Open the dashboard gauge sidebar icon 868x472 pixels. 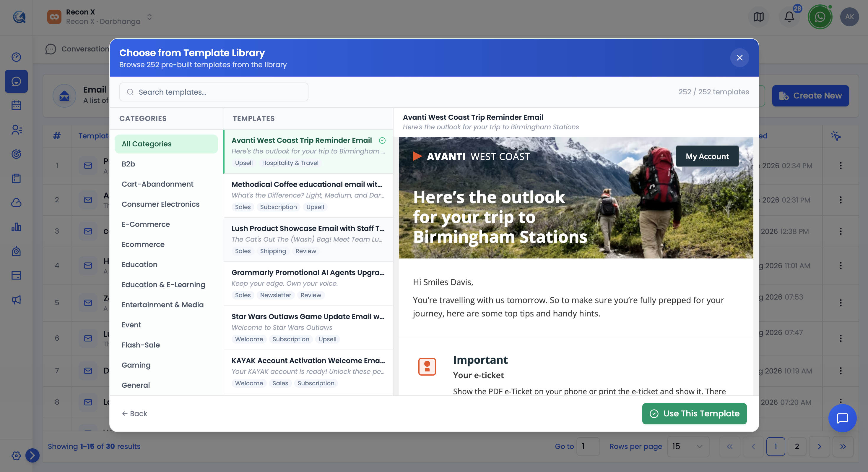click(x=16, y=57)
